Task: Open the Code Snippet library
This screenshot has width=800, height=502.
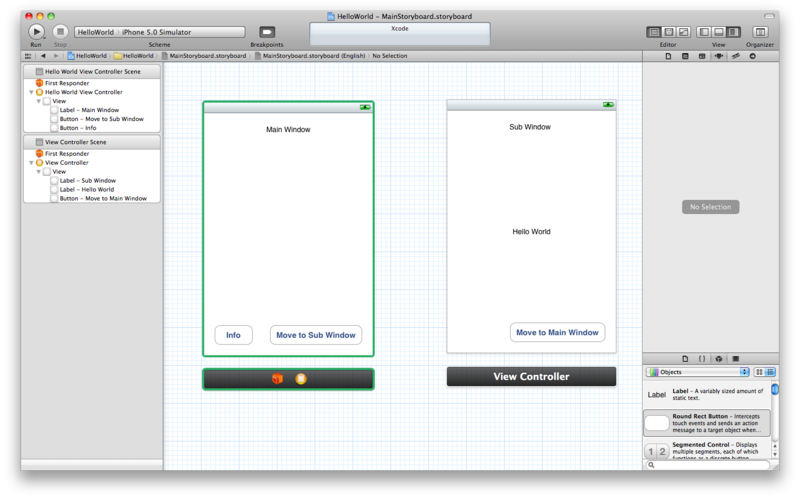Action: pos(702,359)
